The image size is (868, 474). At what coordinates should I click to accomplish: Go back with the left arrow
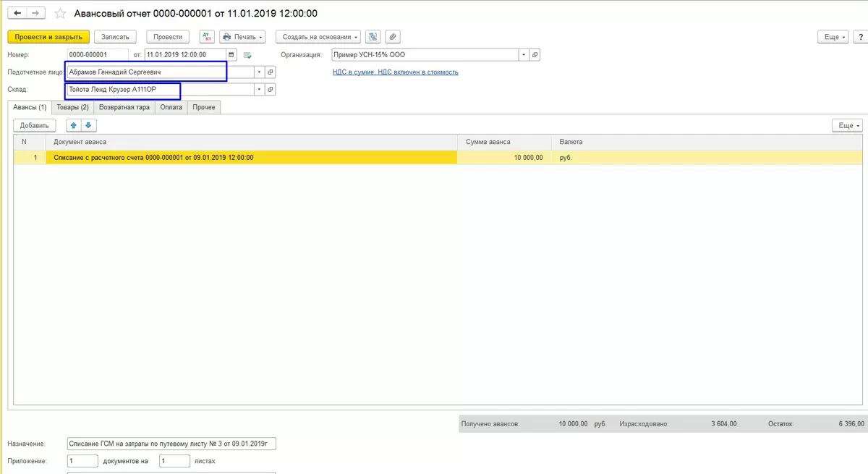click(x=17, y=14)
